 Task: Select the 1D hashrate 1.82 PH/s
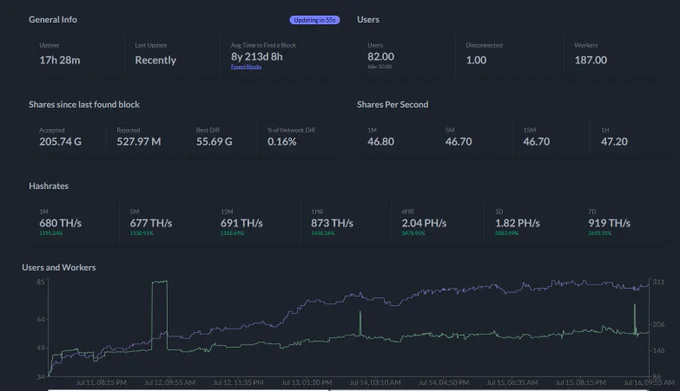517,223
